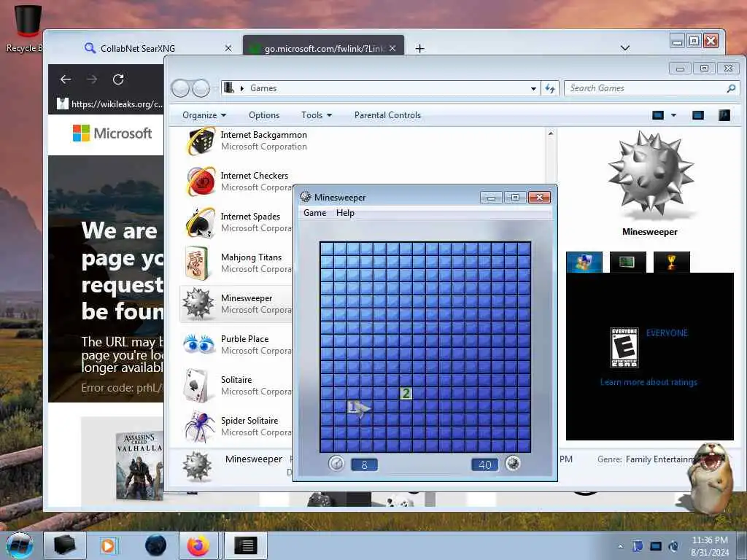Click the Microsoft logo in browser page
Screen dimensions: 747x560
pos(112,133)
